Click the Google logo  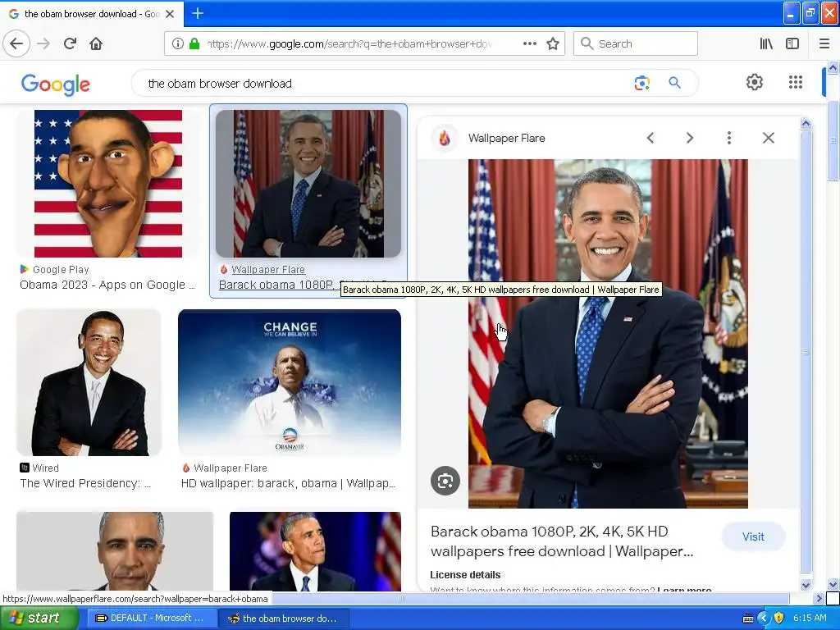tap(56, 84)
